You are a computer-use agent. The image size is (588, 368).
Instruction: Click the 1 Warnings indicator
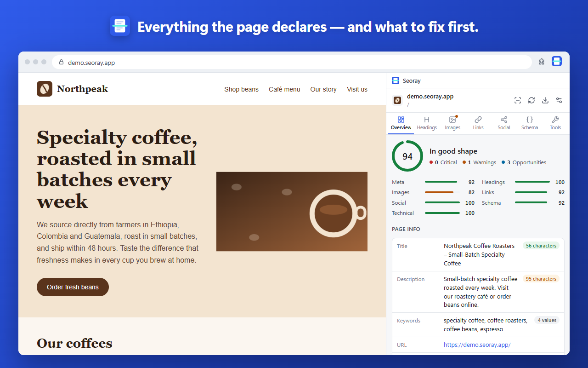coord(479,162)
